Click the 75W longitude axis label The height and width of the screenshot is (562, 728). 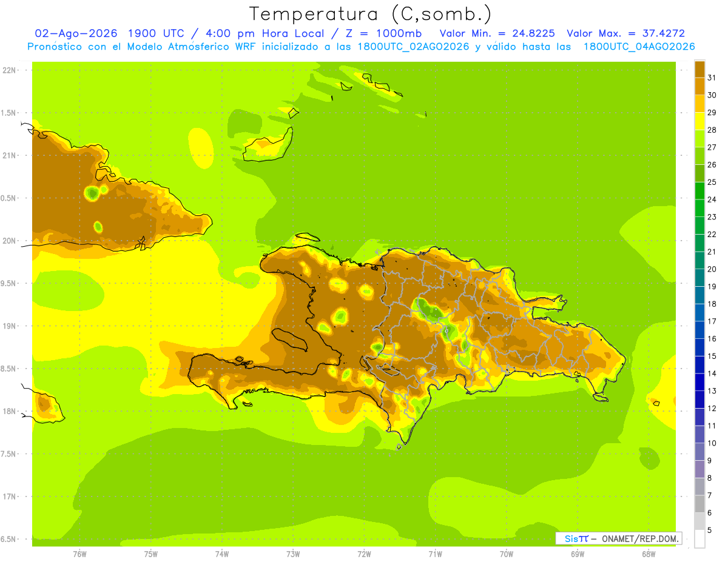tap(151, 554)
